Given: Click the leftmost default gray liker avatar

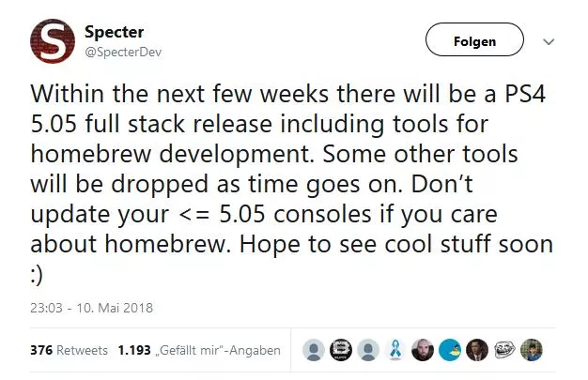Looking at the screenshot, I should 315,350.
